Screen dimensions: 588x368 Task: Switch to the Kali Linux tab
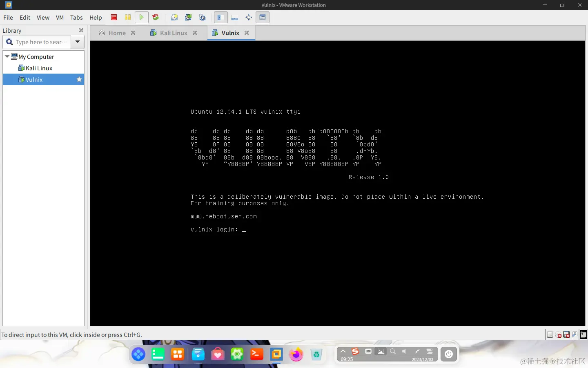tap(173, 33)
